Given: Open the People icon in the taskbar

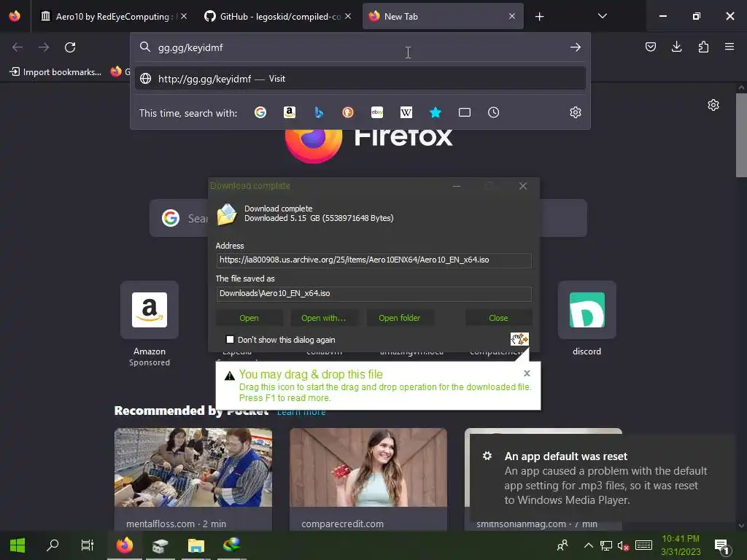Looking at the screenshot, I should click(x=562, y=545).
